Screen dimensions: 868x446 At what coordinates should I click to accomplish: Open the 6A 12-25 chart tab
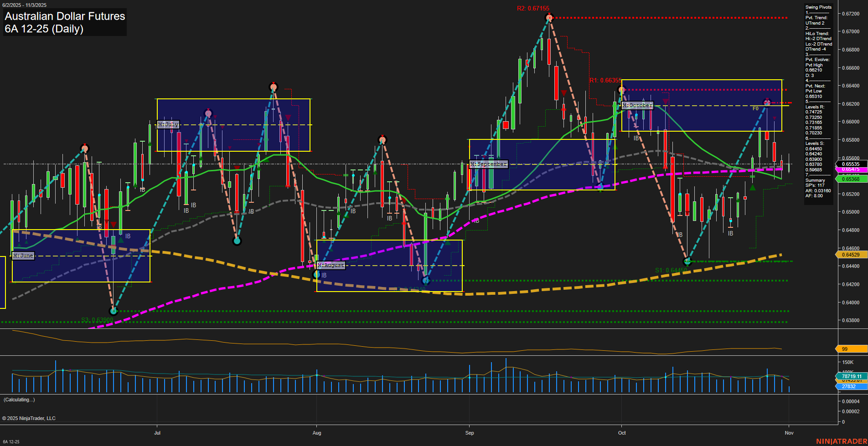11,441
